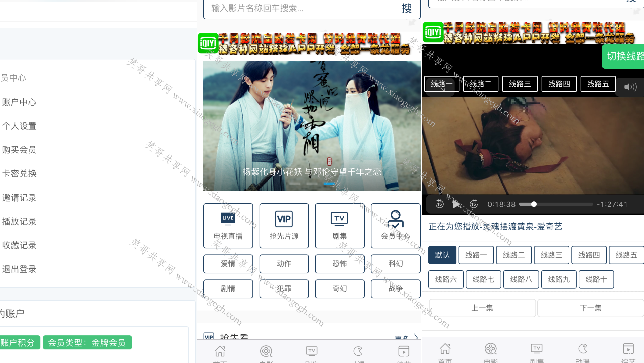Select 线路三 below the playing title

coord(552,255)
